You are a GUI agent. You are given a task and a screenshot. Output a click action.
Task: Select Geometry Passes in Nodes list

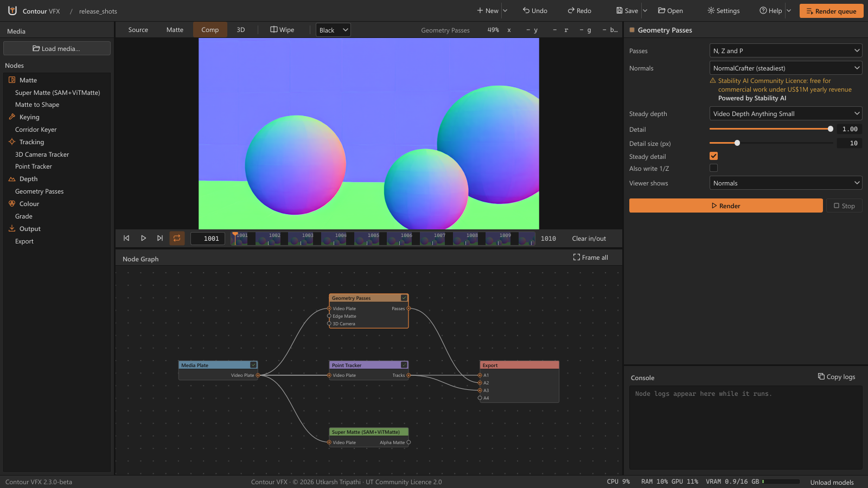(x=40, y=191)
